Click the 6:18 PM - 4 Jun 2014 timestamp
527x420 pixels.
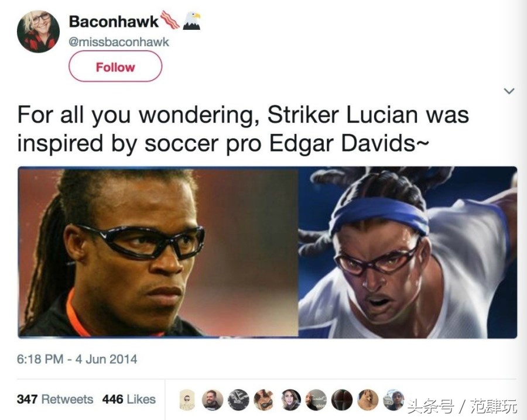[77, 359]
